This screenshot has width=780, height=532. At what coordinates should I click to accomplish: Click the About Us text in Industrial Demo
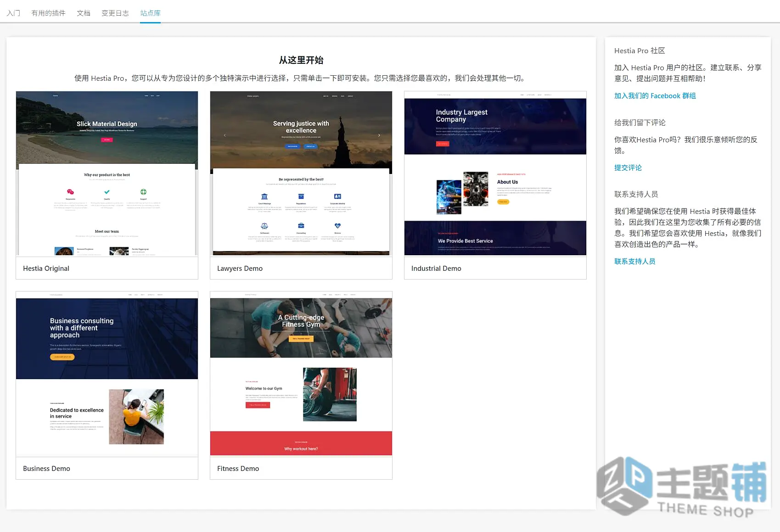(x=507, y=182)
